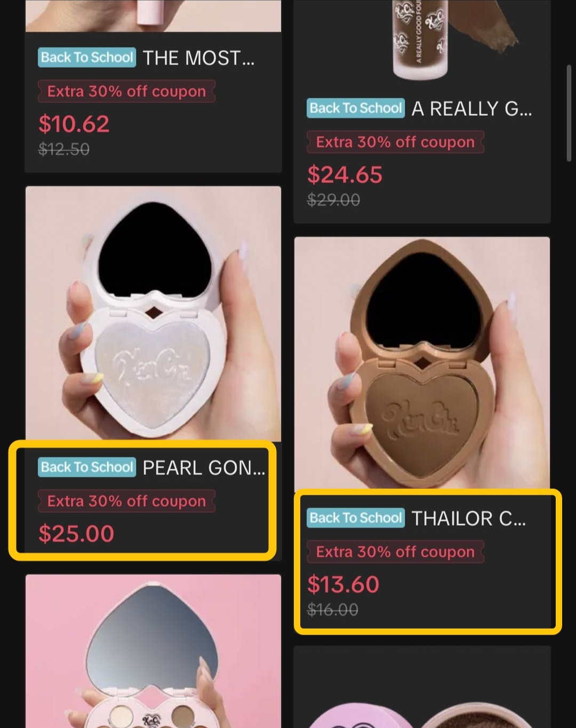Open A REALLY G... product title
576x728 pixels.
tap(471, 108)
